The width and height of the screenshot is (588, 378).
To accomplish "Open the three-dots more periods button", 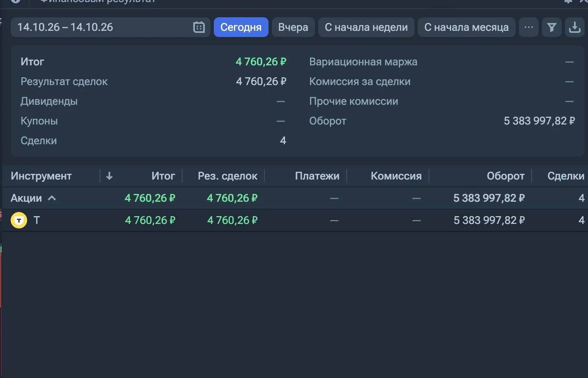I will pyautogui.click(x=529, y=27).
